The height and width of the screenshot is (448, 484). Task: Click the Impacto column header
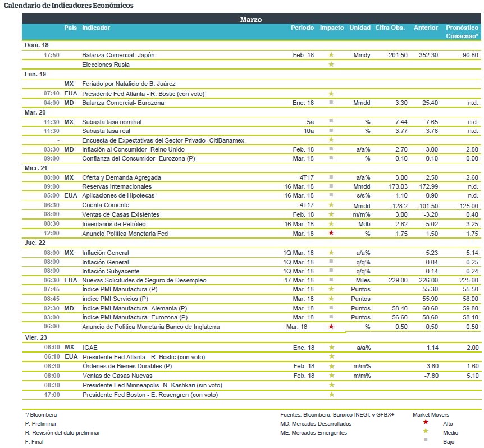pos(332,28)
